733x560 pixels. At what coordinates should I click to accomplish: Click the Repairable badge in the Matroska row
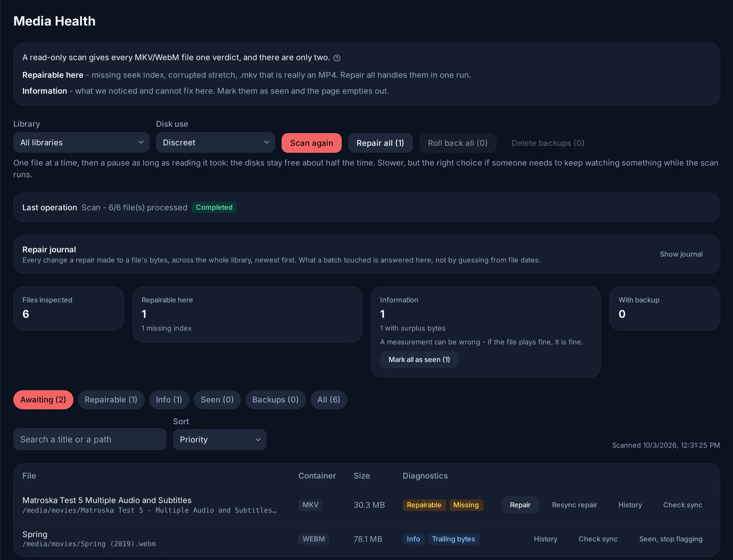(424, 505)
